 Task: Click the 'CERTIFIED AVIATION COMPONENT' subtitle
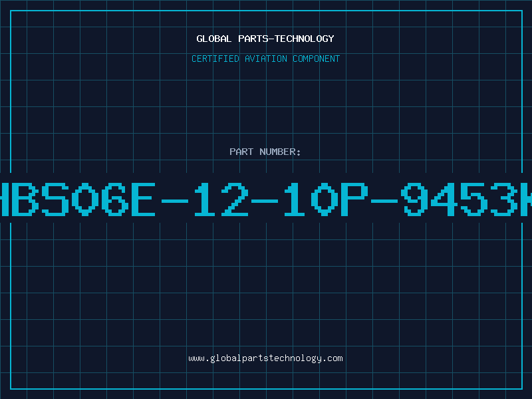click(x=265, y=59)
